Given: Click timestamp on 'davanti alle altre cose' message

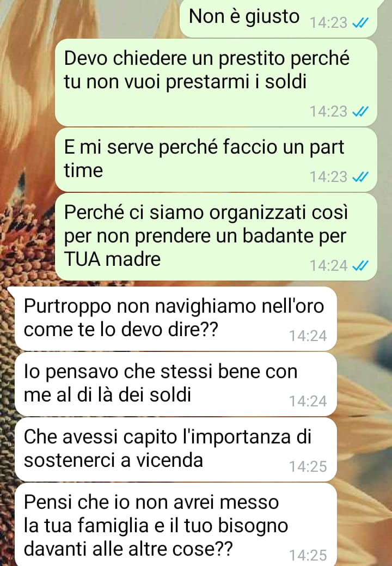Looking at the screenshot, I should 308,555.
